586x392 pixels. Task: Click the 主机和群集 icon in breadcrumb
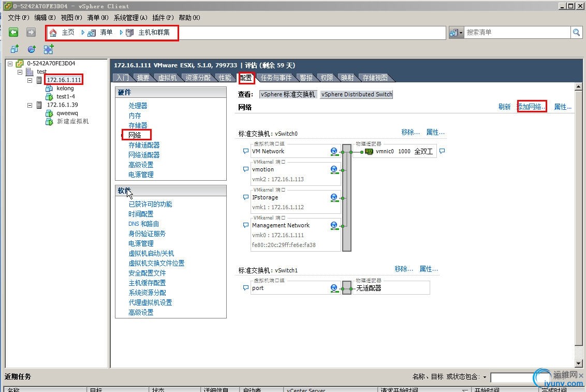click(x=130, y=33)
